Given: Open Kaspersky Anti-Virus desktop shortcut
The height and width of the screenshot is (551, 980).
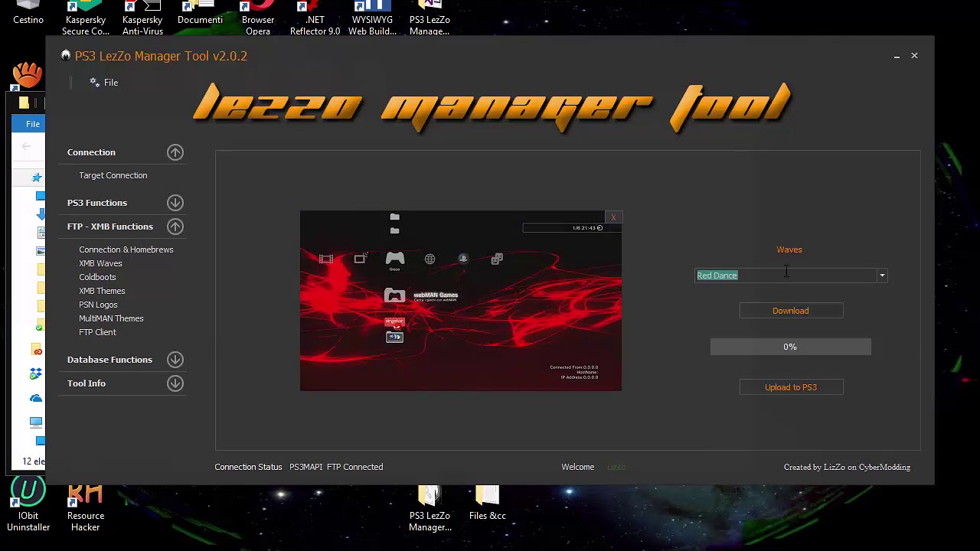Looking at the screenshot, I should click(142, 18).
